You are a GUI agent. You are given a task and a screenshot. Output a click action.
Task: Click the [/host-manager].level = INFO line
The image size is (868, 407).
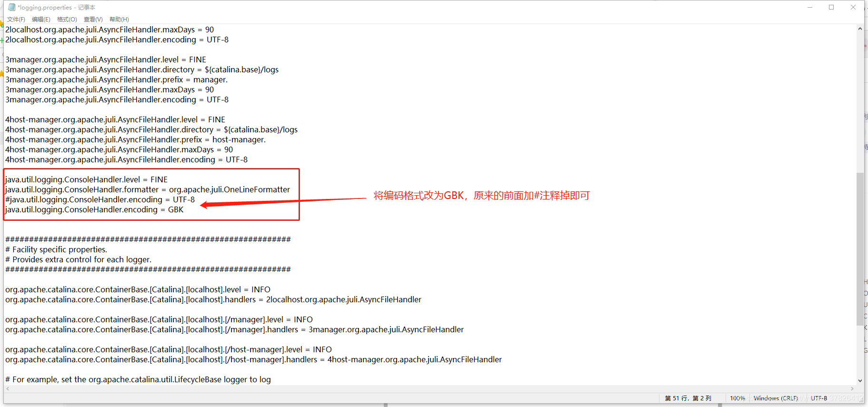(x=169, y=349)
